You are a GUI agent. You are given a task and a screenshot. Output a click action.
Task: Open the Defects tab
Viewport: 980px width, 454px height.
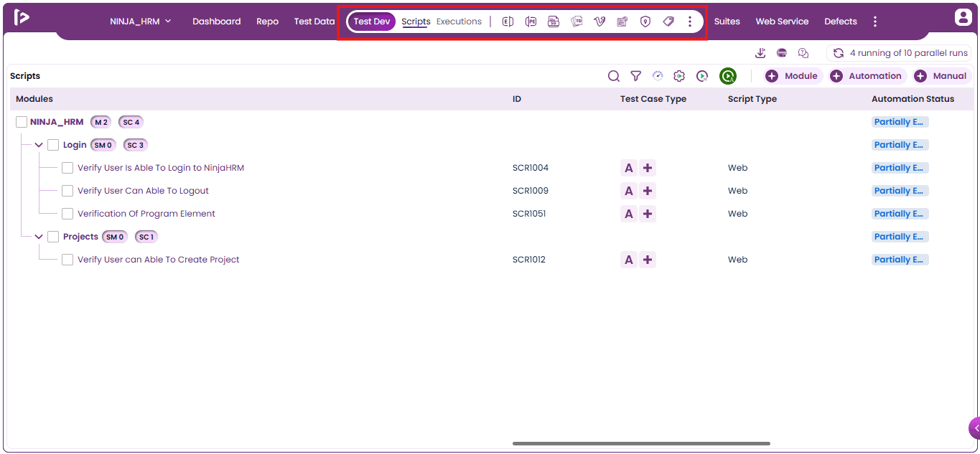click(x=841, y=22)
